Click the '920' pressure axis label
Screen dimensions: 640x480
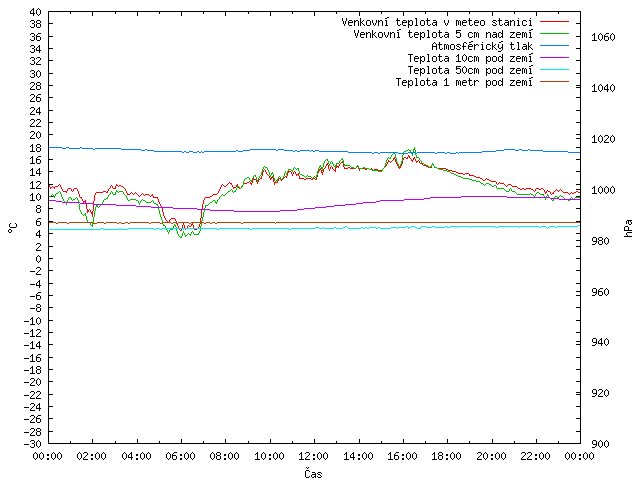point(600,393)
